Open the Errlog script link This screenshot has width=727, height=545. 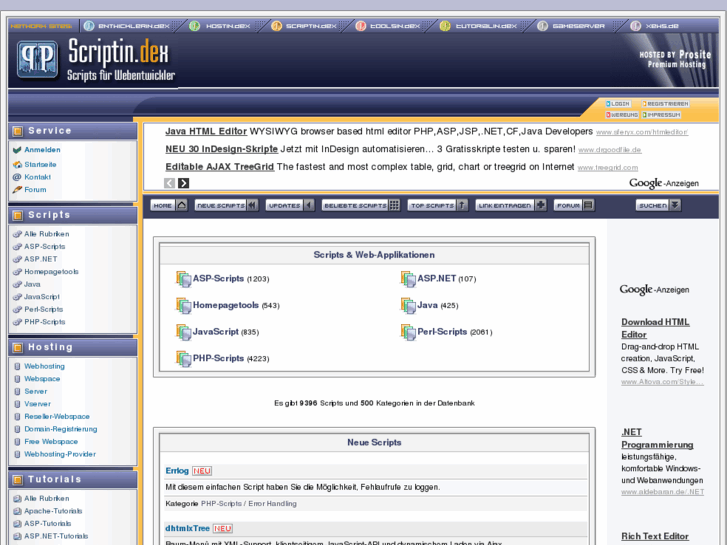(x=177, y=471)
